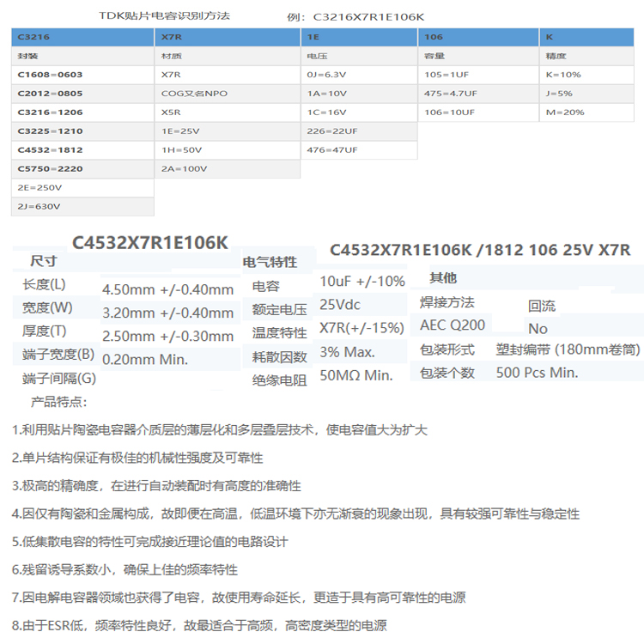Select the cell C1608=0603

82,75
